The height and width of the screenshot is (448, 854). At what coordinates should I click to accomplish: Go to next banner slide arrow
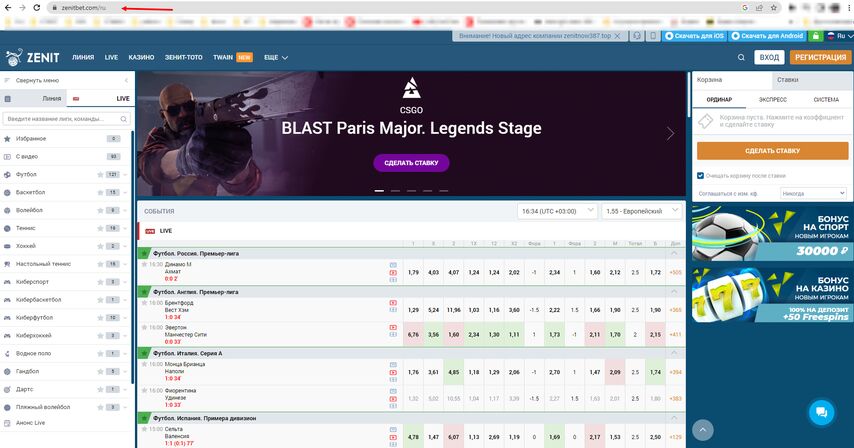(x=670, y=133)
